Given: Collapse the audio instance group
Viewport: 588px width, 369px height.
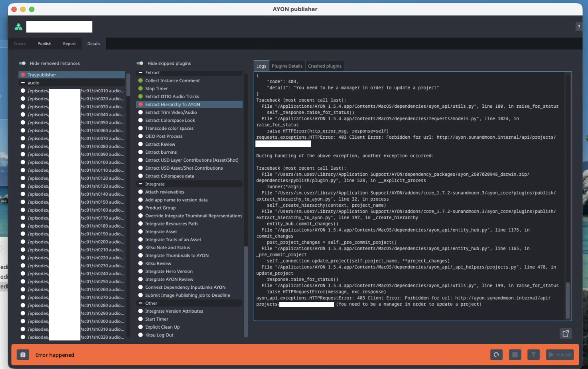Looking at the screenshot, I should pyautogui.click(x=23, y=83).
